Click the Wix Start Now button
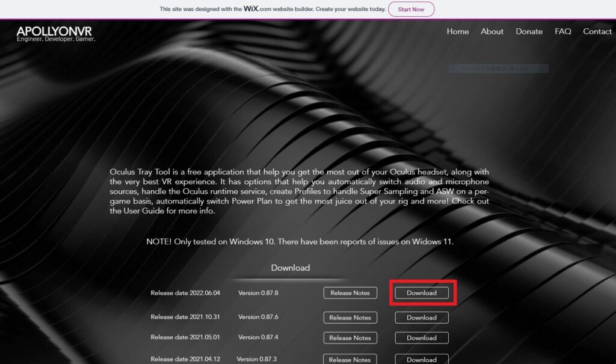This screenshot has width=616, height=364. pos(411,10)
